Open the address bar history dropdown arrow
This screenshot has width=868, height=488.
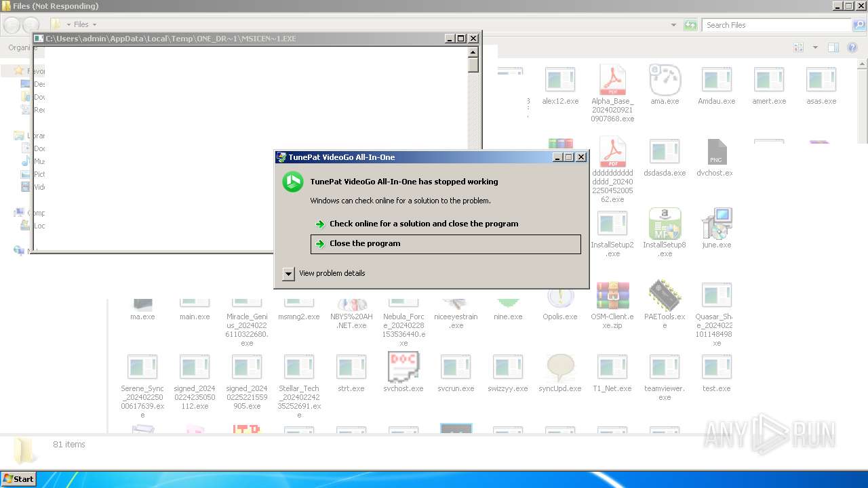pos(673,25)
